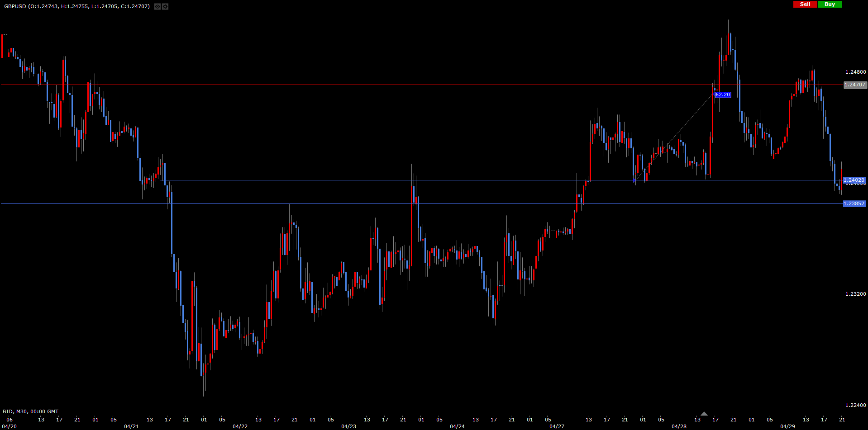Click the GBPUSD OHLC title text

click(77, 6)
